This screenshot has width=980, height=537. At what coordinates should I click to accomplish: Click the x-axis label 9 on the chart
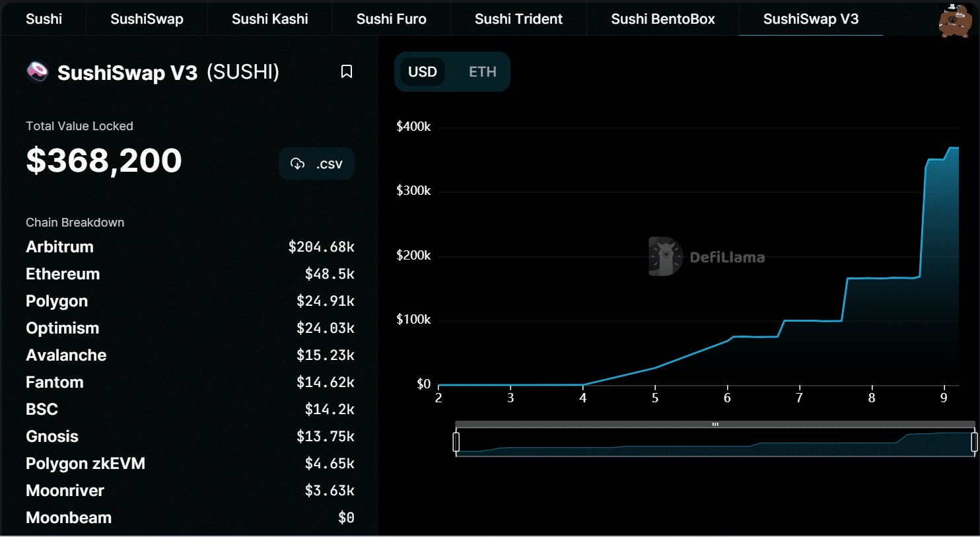(x=944, y=398)
